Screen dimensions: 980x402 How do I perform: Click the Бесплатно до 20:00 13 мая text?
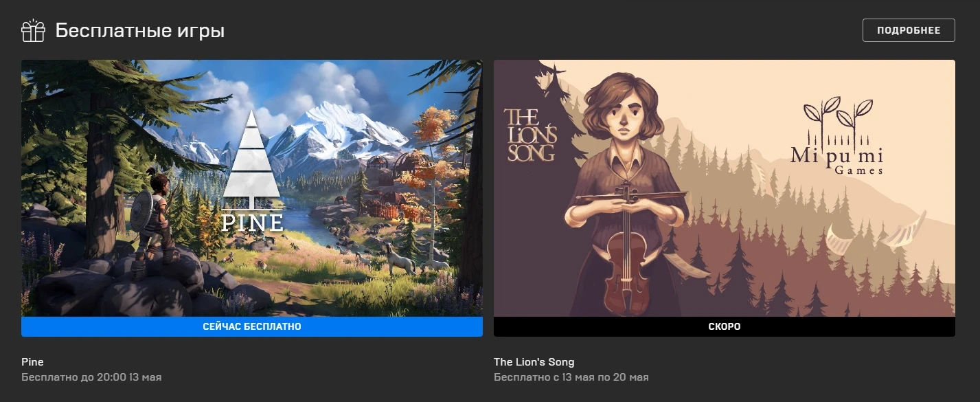[x=91, y=377]
